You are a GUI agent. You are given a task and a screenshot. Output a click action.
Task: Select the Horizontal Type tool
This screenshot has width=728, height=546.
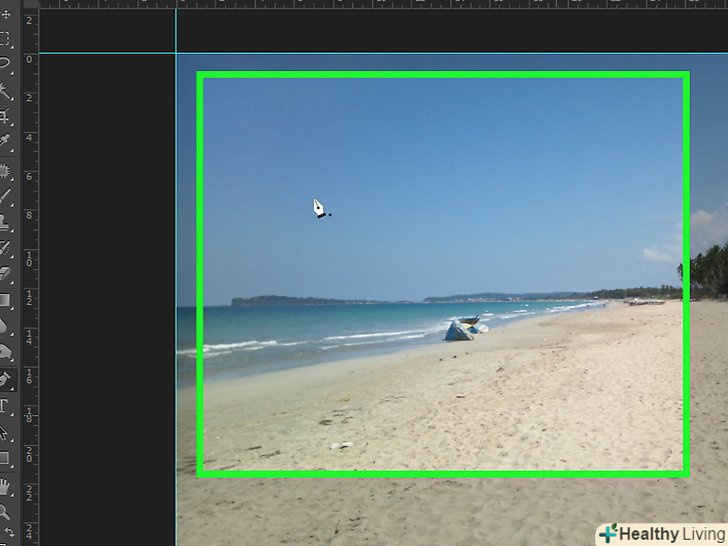pyautogui.click(x=4, y=406)
